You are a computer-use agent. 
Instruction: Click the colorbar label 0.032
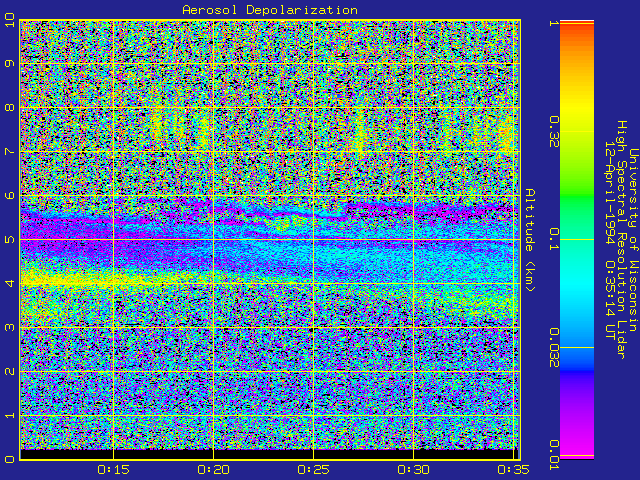coord(554,348)
